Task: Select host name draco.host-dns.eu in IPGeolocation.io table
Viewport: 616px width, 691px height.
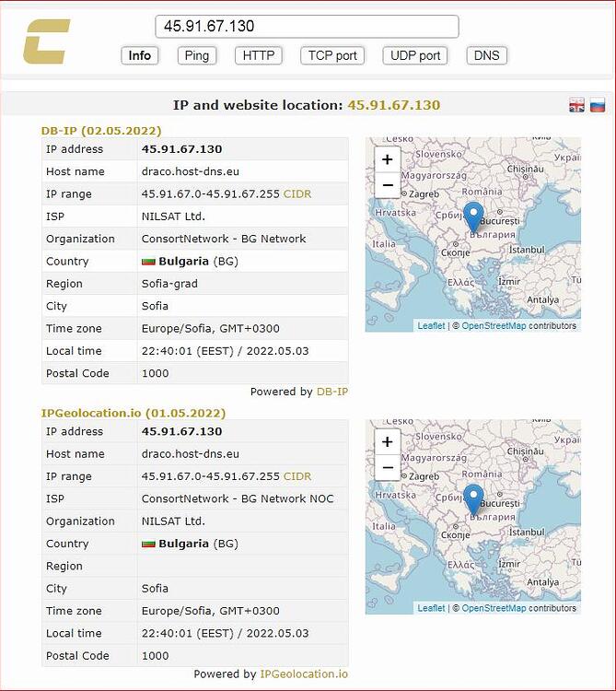Action: (191, 454)
